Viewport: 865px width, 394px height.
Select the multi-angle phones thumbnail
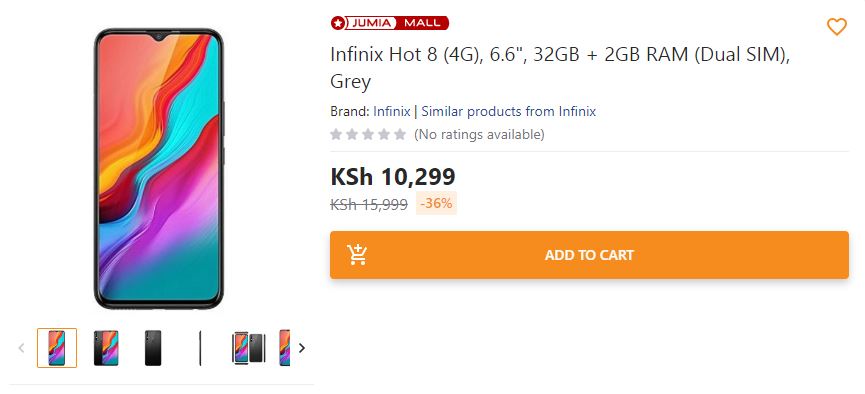[x=249, y=348]
